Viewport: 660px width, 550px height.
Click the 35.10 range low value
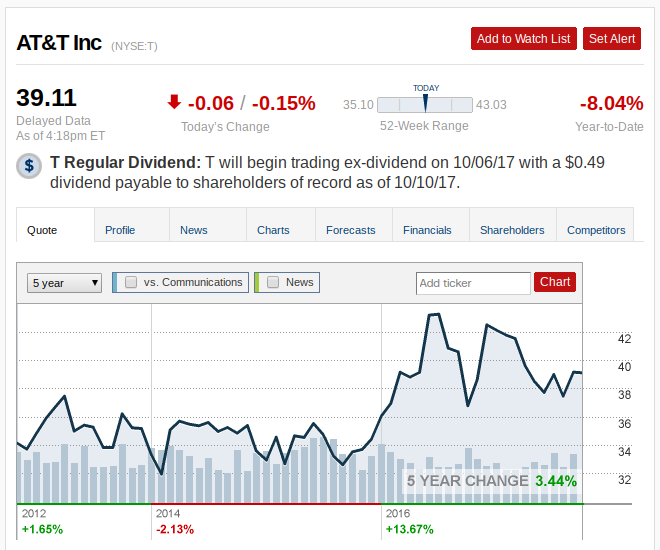(x=358, y=104)
